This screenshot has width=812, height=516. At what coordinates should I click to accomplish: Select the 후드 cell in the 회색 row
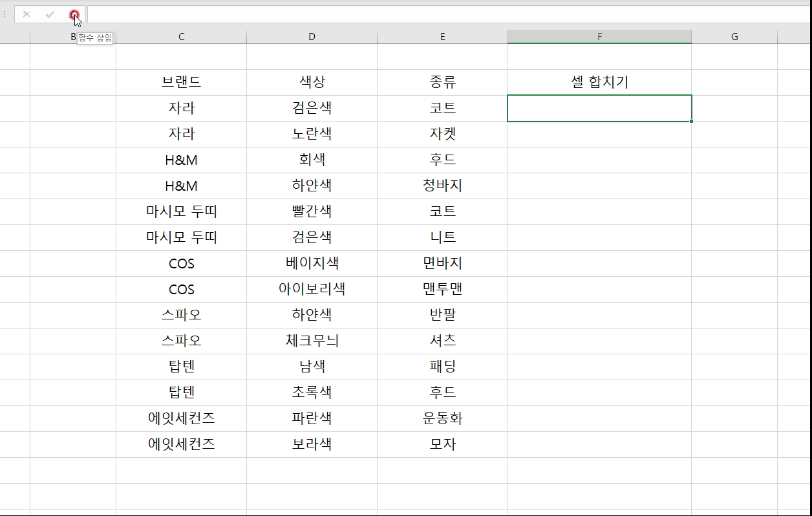[443, 160]
